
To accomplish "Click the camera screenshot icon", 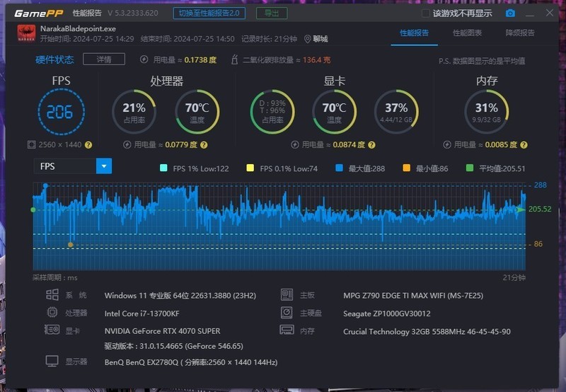I will 510,13.
